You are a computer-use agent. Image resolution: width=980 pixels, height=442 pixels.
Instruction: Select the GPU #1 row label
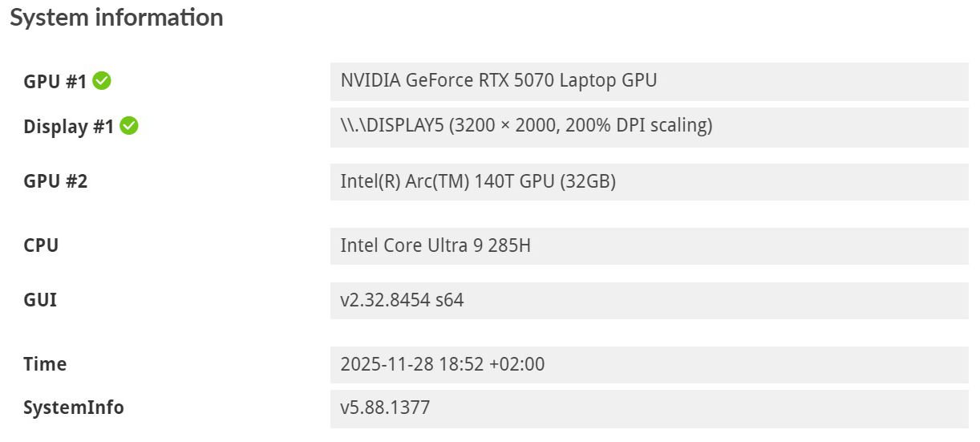(55, 81)
